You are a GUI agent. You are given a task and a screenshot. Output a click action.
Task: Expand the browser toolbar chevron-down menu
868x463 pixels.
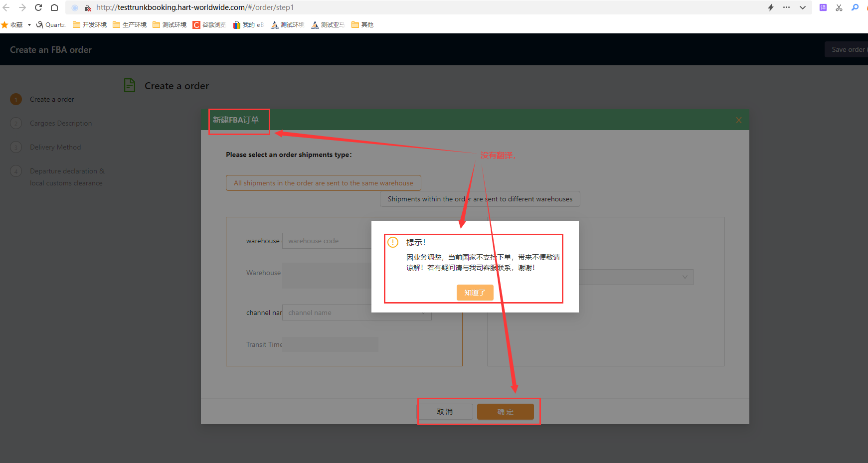click(803, 7)
